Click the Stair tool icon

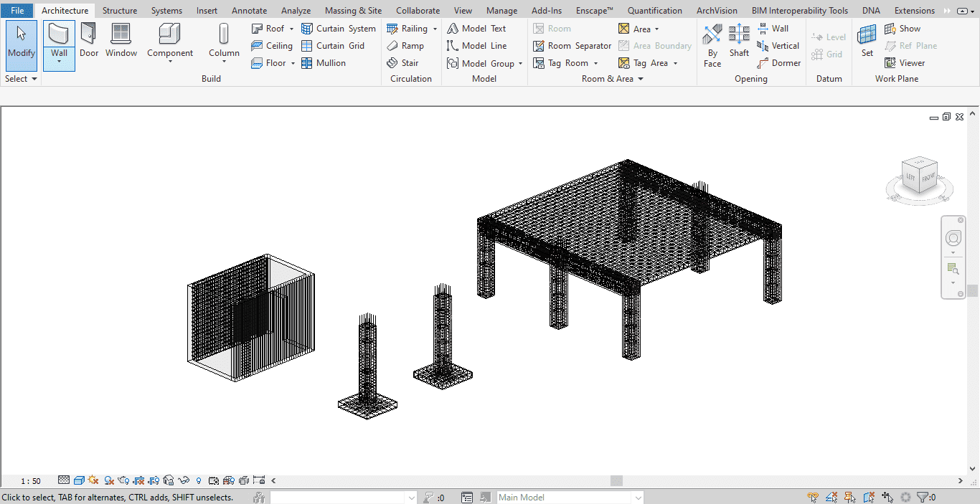click(x=392, y=63)
